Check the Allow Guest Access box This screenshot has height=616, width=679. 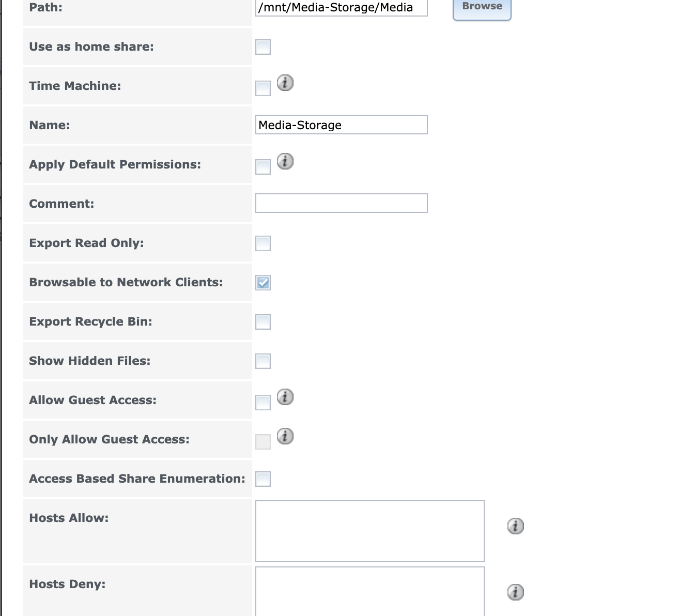point(263,403)
